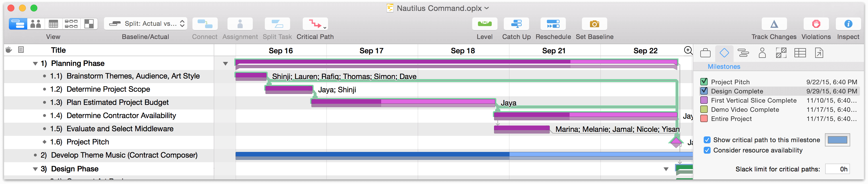Open the Resource view
Viewport: 868px width, 184px height.
pyautogui.click(x=36, y=24)
